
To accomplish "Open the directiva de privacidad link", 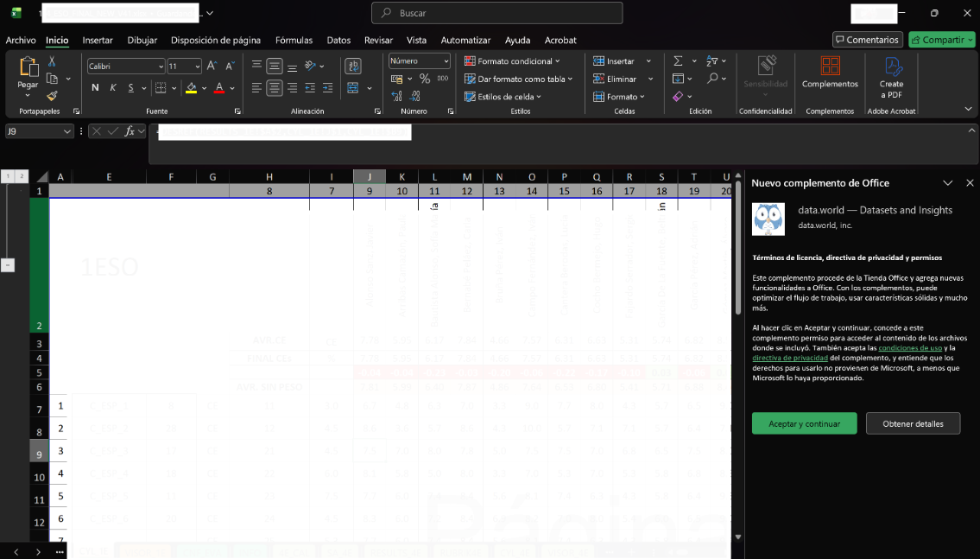I will (x=790, y=358).
